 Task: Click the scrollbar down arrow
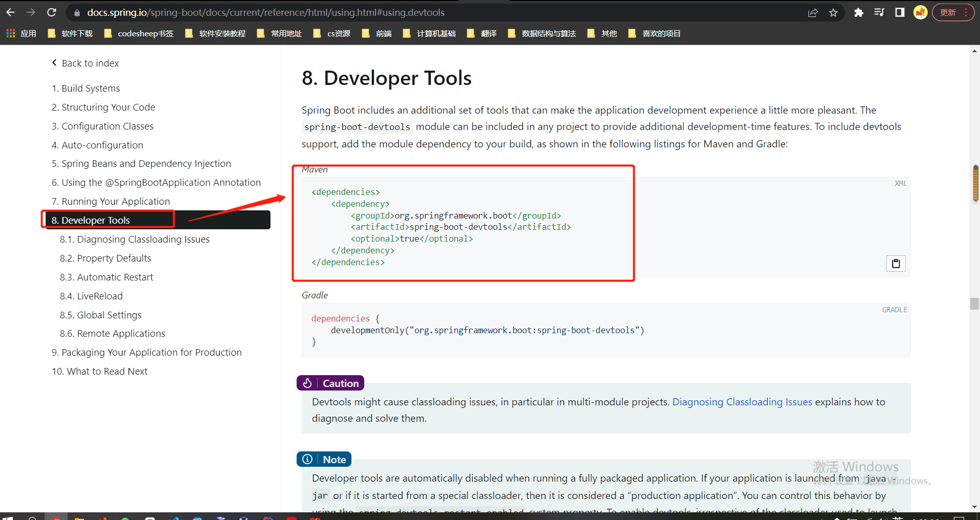click(974, 507)
